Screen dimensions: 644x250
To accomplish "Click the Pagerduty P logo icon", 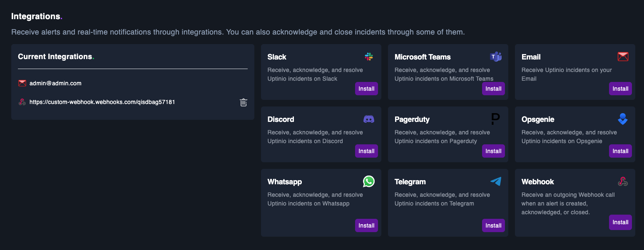I will (495, 119).
